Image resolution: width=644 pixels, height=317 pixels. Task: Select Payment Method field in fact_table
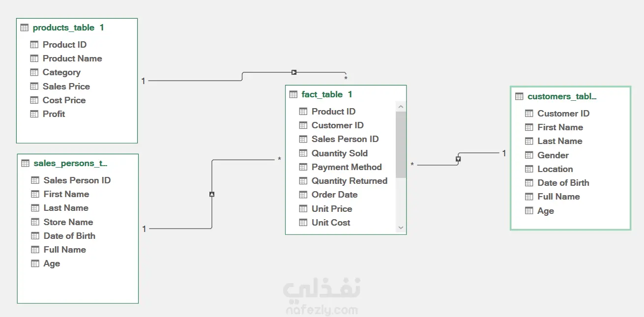(347, 167)
